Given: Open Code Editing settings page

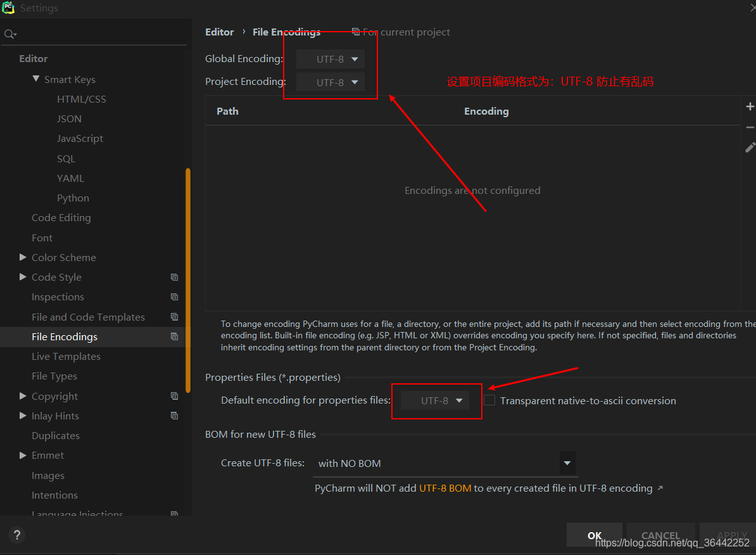Looking at the screenshot, I should tap(61, 218).
